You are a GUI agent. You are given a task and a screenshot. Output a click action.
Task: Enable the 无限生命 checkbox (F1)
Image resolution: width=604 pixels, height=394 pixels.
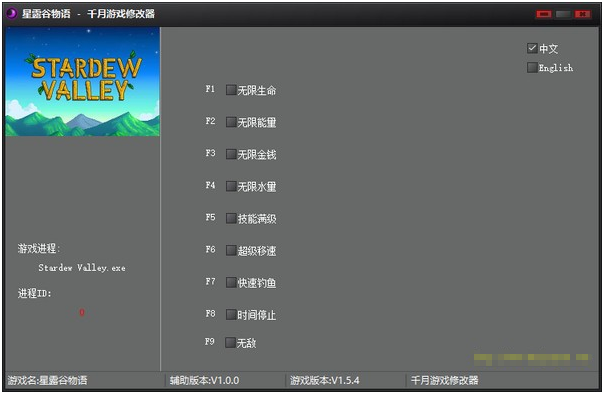pyautogui.click(x=231, y=90)
